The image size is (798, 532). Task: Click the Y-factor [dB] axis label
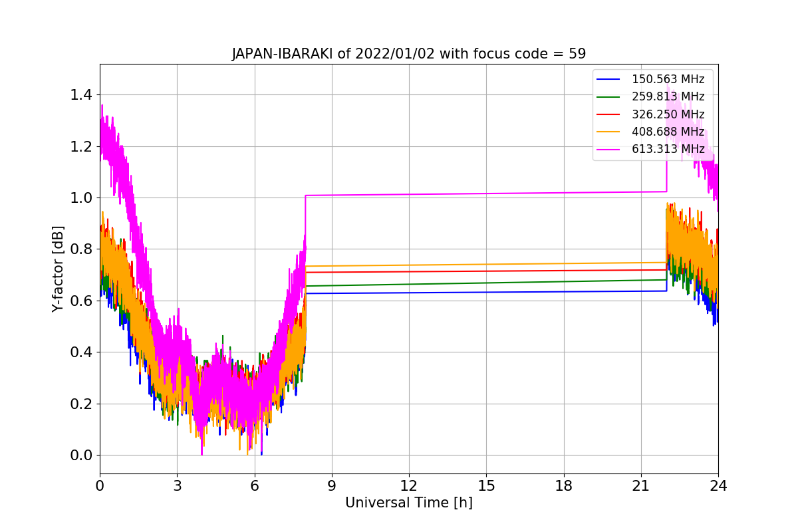click(58, 269)
